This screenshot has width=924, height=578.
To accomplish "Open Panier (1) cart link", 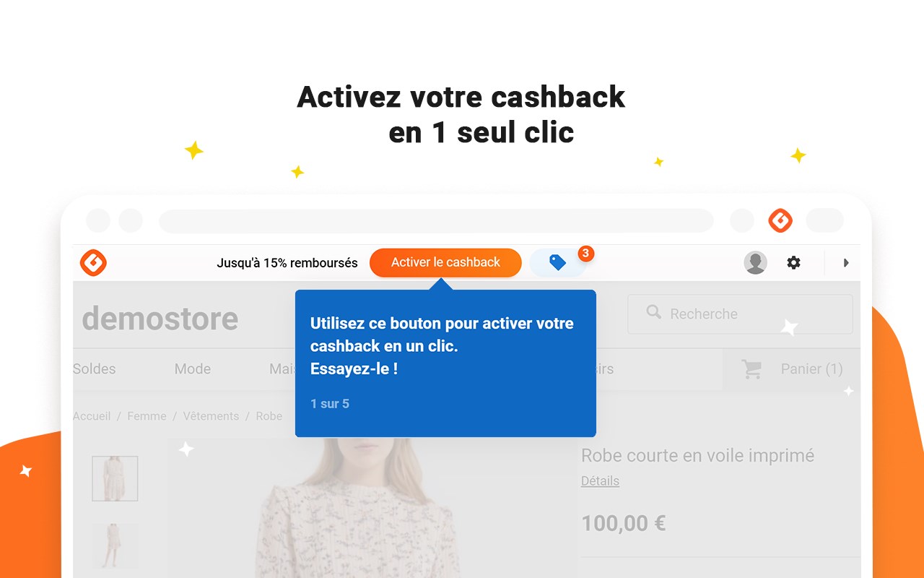I will click(x=812, y=369).
